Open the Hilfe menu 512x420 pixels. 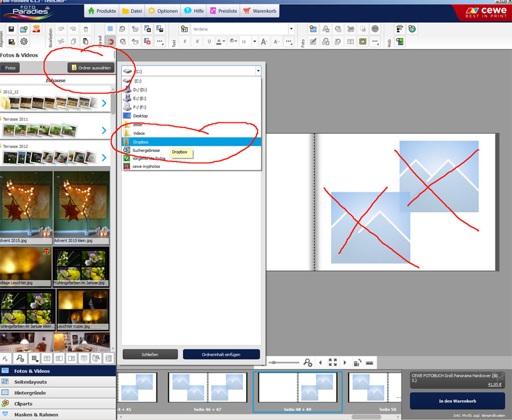193,11
